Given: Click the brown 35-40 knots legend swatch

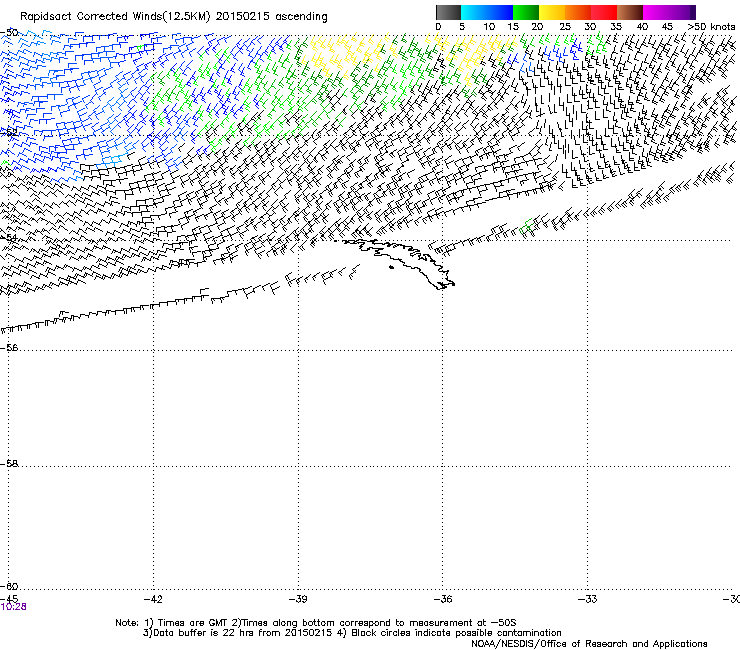Looking at the screenshot, I should pyautogui.click(x=630, y=12).
